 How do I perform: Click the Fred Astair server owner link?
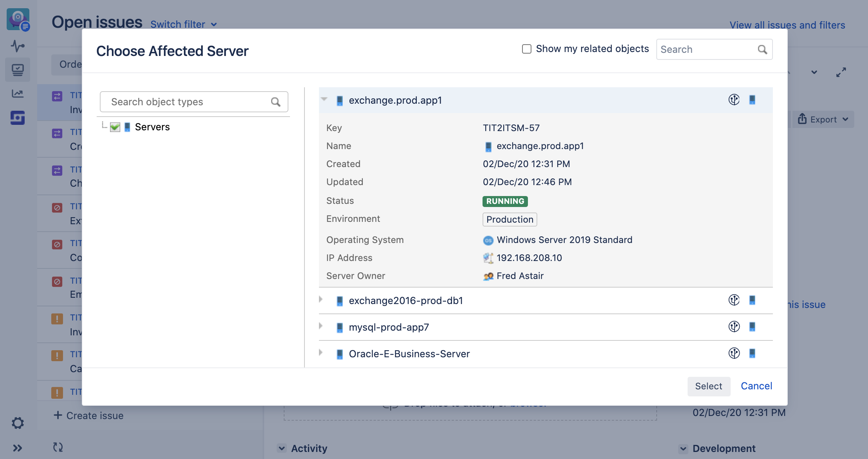pos(520,276)
